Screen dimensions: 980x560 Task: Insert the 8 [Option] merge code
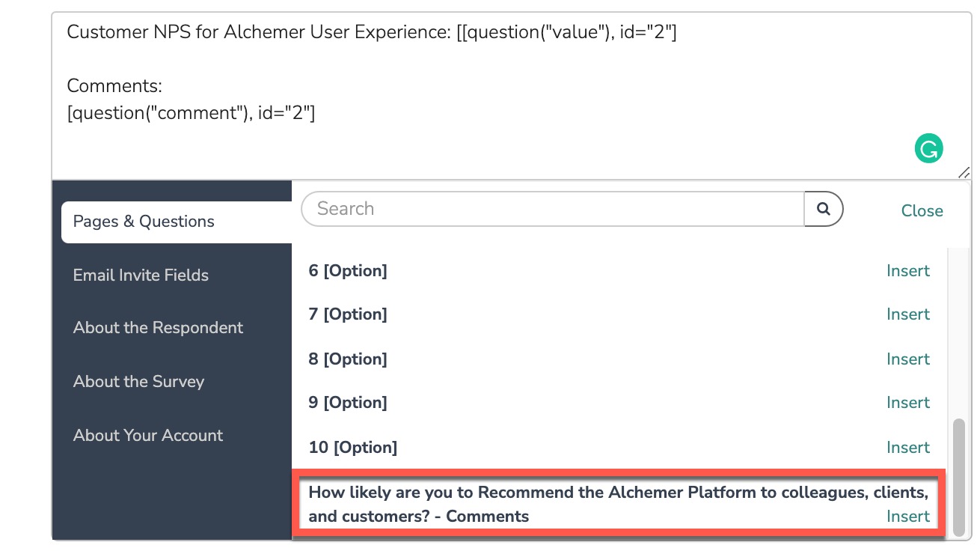[907, 359]
